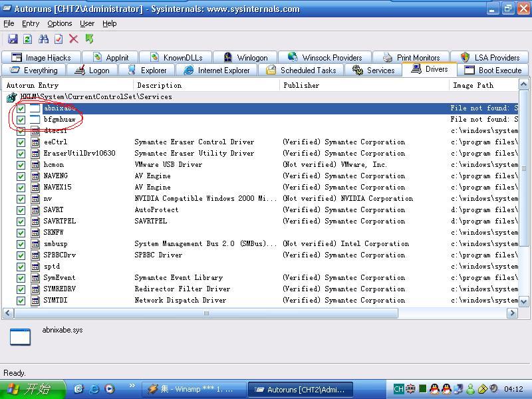Click the vertical scrollbar up arrow
This screenshot has height=399, width=532.
coord(523,84)
